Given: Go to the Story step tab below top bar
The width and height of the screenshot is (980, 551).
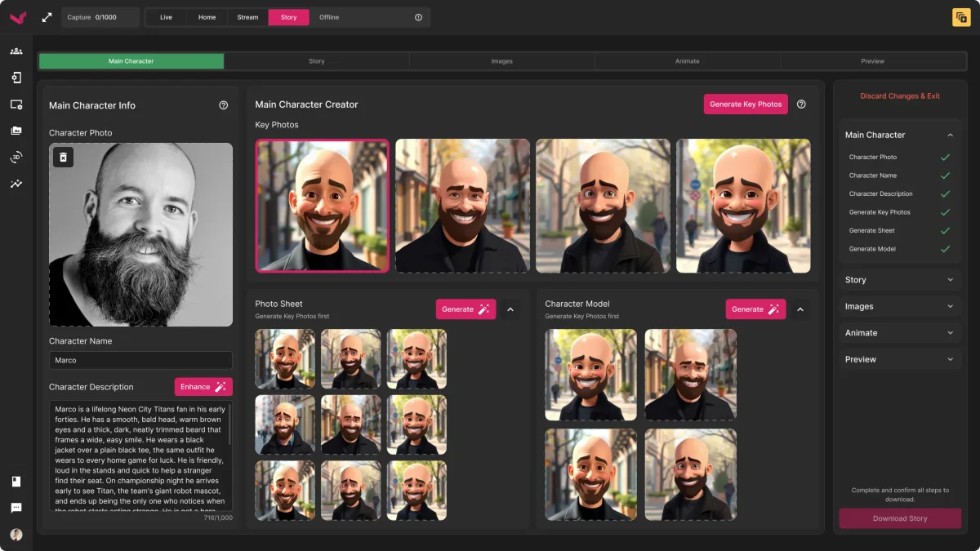Looking at the screenshot, I should coord(317,61).
